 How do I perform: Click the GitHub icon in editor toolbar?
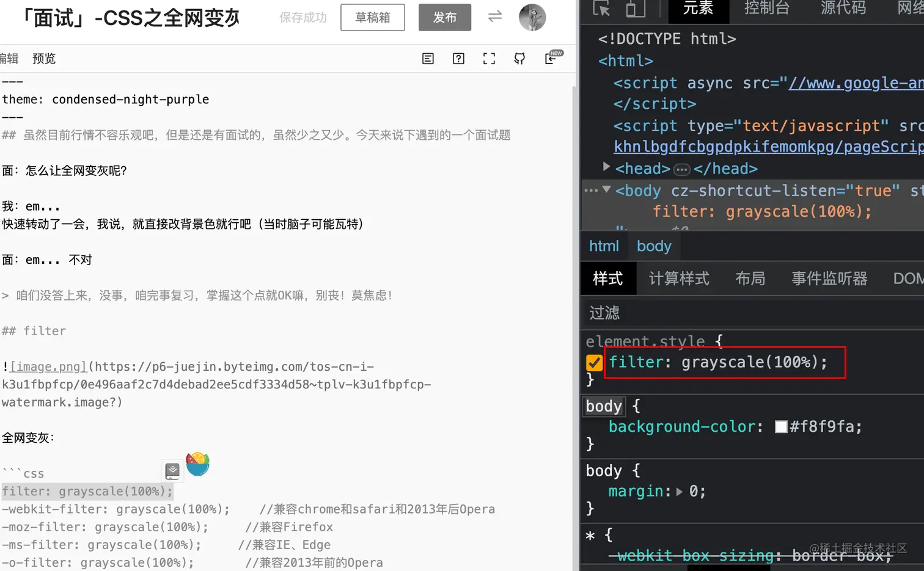point(519,59)
